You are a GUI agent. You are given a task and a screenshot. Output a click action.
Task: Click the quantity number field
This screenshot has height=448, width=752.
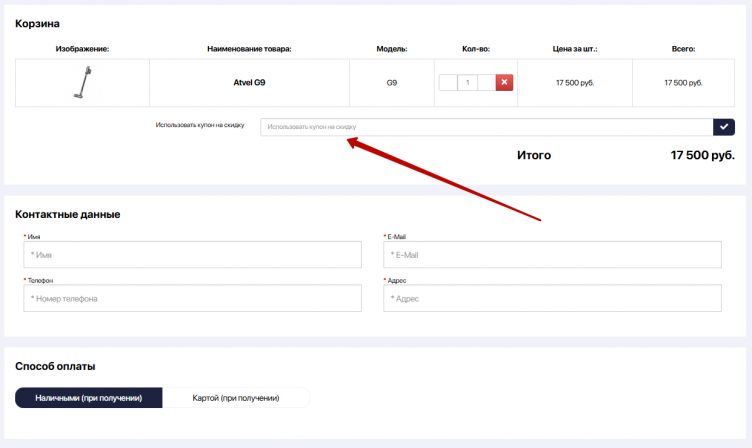click(x=467, y=82)
